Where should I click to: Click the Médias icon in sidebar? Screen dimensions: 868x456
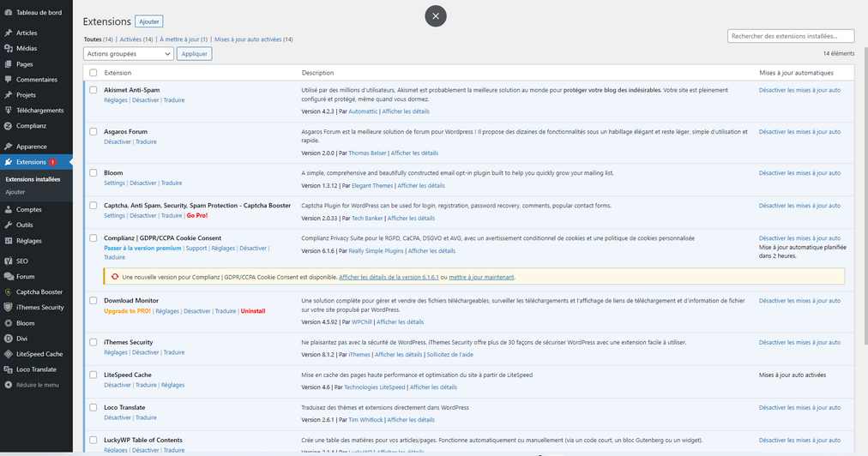(x=9, y=48)
